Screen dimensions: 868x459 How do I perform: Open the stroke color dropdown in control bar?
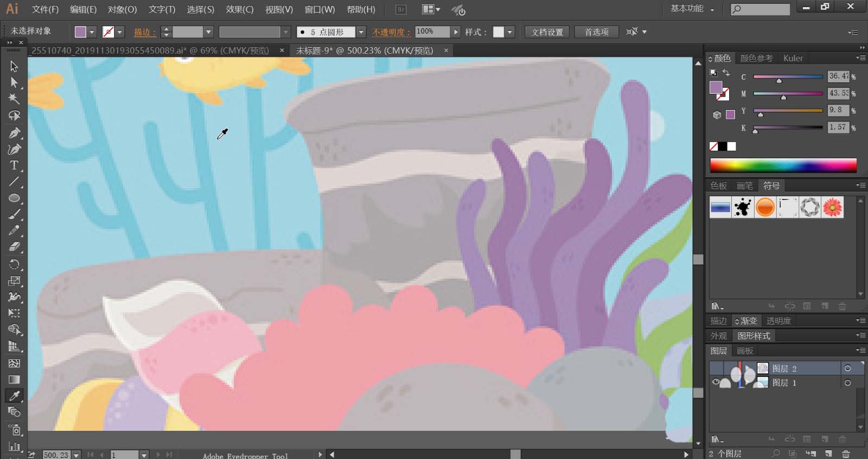pyautogui.click(x=120, y=32)
